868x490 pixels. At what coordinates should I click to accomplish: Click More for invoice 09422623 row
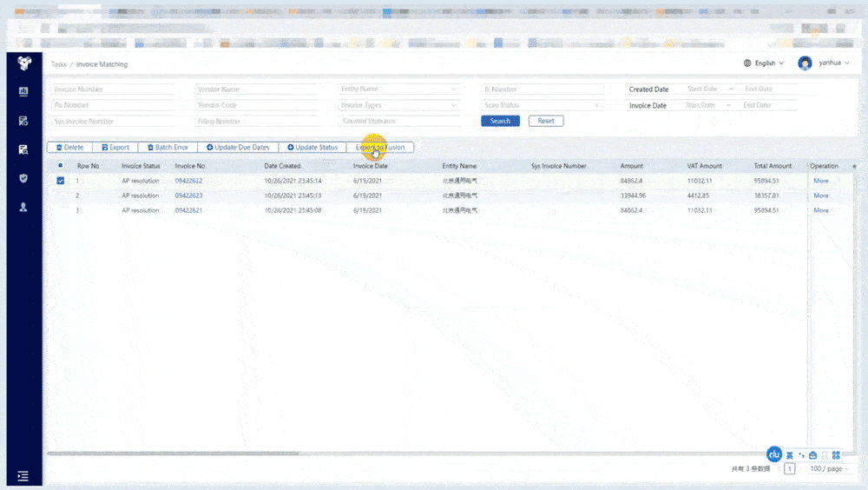(821, 195)
